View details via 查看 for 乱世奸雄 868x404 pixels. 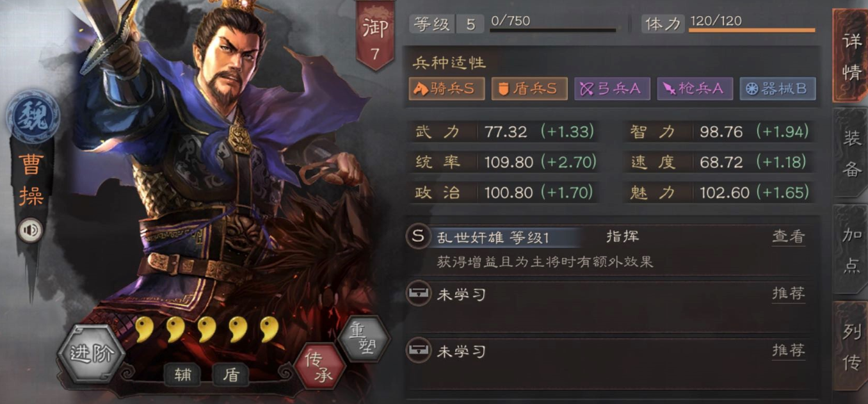pos(788,237)
